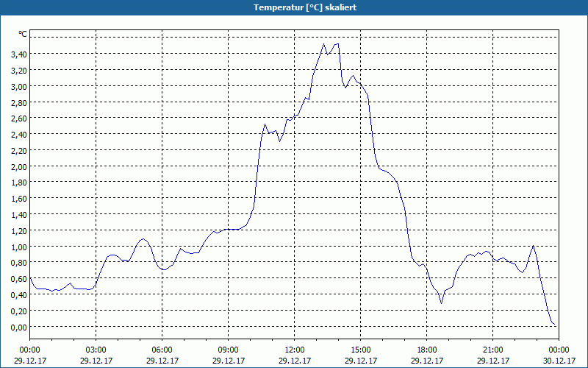
Task: Click the 03:00 time label
Action: pos(96,350)
